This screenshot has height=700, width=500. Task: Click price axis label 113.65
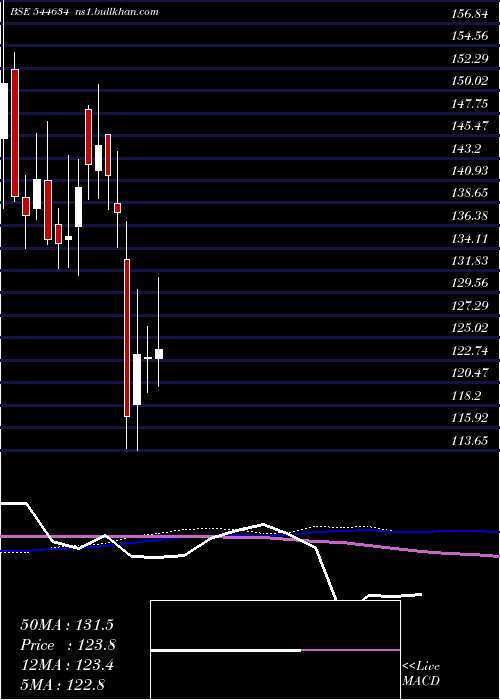(x=470, y=441)
